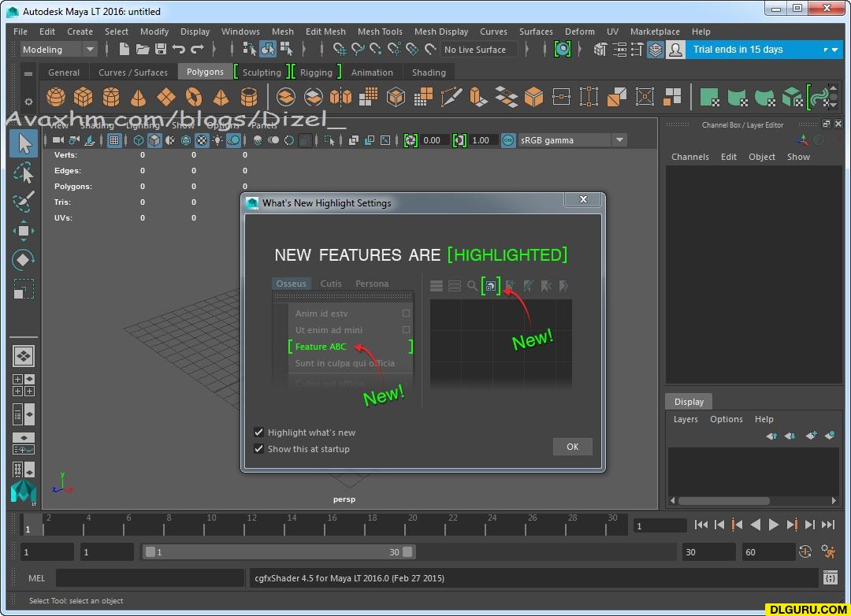Viewport: 851px width, 616px height.
Task: Toggle the color management sRGB button
Action: pyautogui.click(x=508, y=140)
